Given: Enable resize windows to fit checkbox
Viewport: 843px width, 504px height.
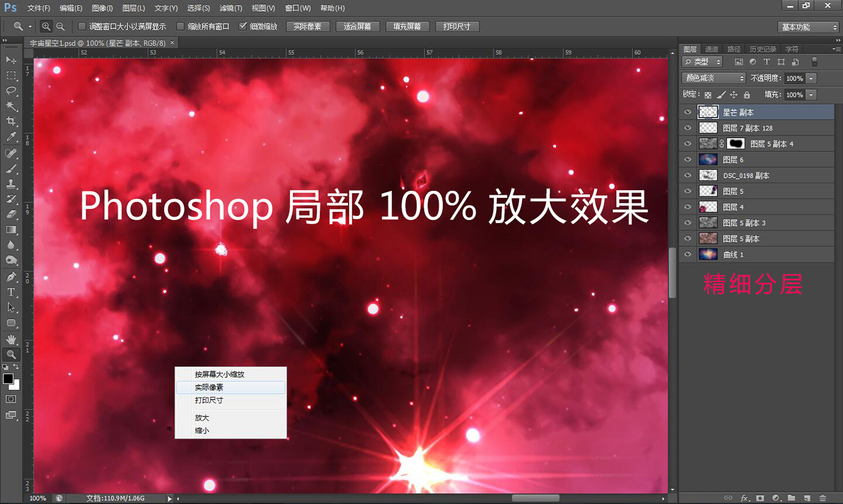Looking at the screenshot, I should (x=82, y=26).
